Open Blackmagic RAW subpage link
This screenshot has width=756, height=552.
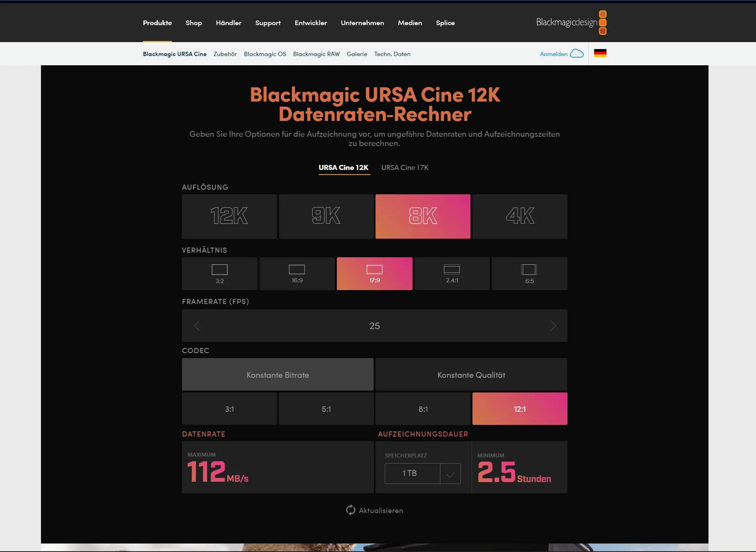pos(316,54)
